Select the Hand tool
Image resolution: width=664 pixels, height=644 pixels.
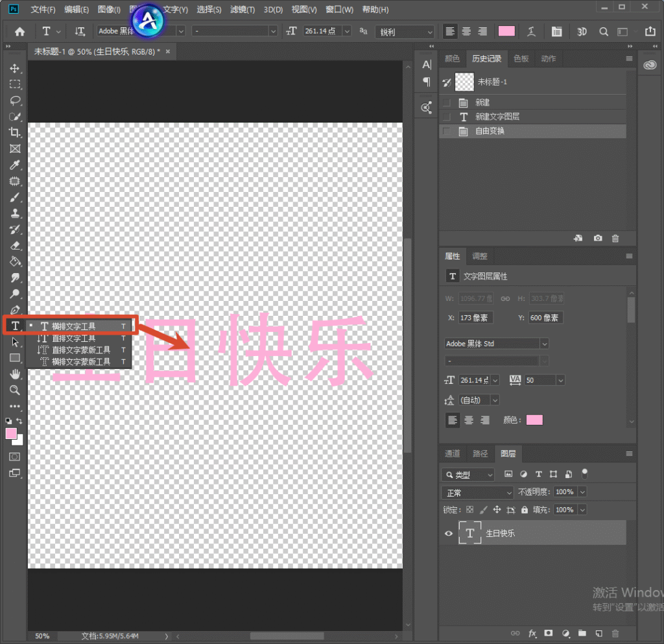coord(15,374)
